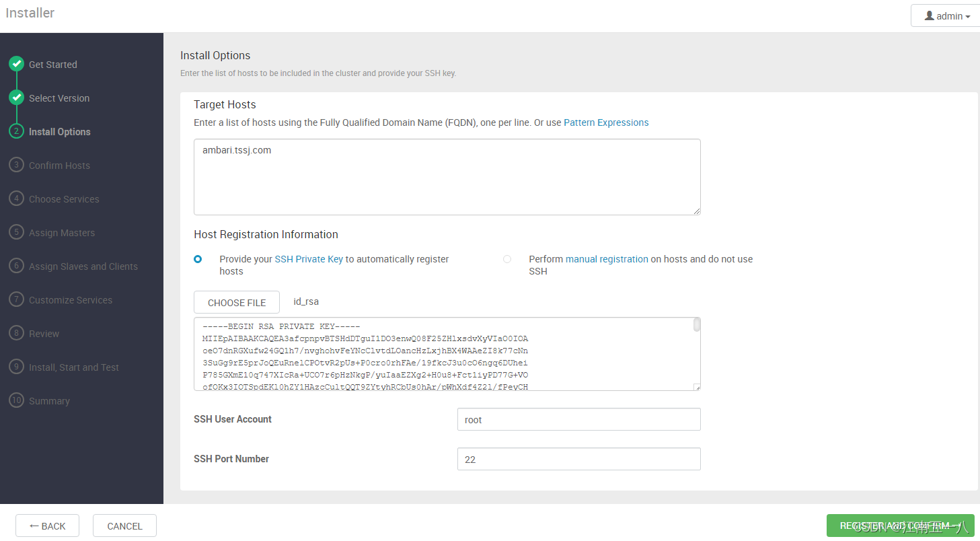The height and width of the screenshot is (541, 980).
Task: Select Install, Start and Test step label
Action: pos(74,367)
